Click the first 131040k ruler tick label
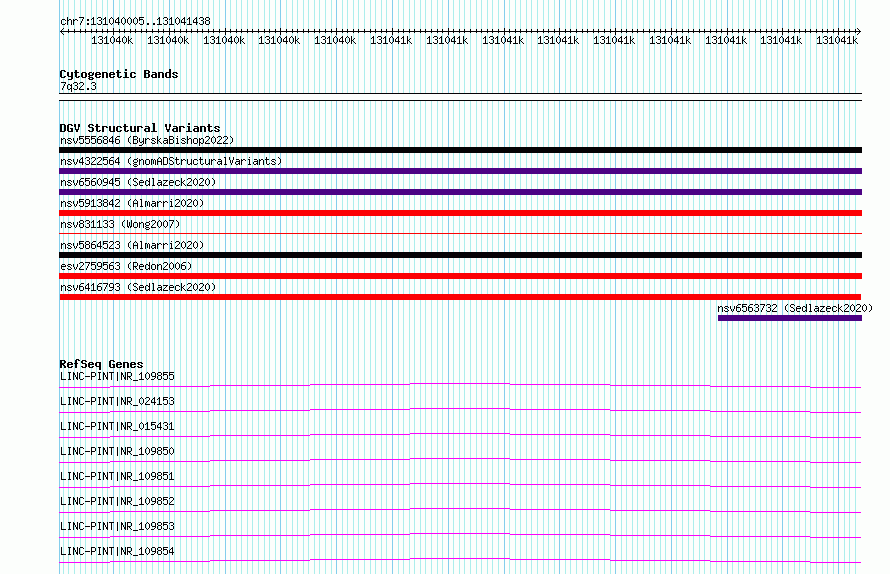Screen dimensions: 890x574 tap(112, 40)
